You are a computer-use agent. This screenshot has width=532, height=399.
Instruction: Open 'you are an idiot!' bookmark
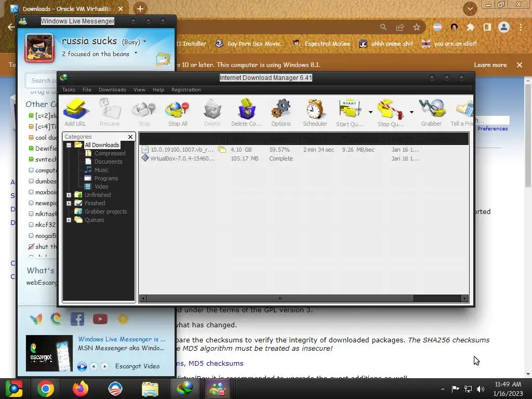(449, 44)
